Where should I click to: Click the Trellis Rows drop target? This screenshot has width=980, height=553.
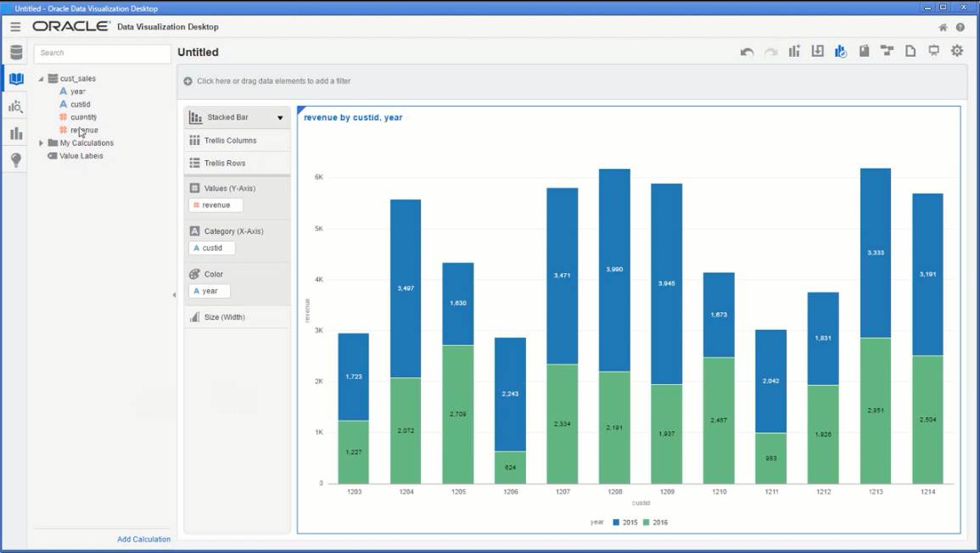click(238, 163)
